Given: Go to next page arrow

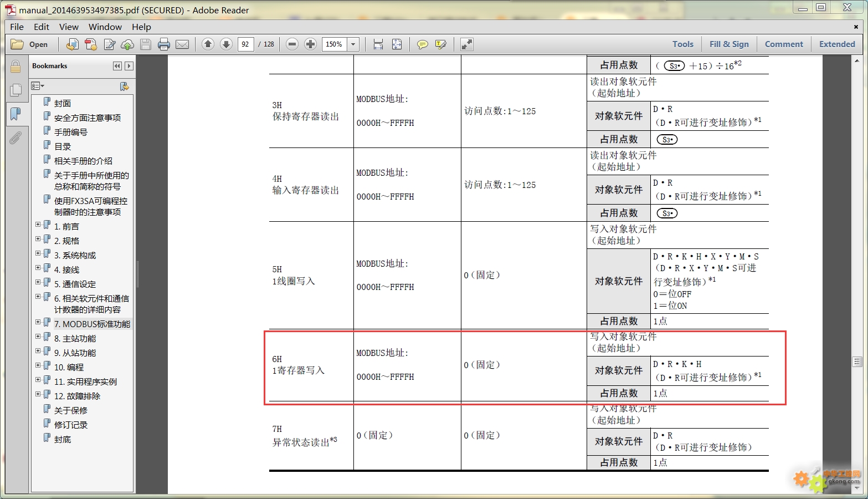Looking at the screenshot, I should pyautogui.click(x=226, y=44).
